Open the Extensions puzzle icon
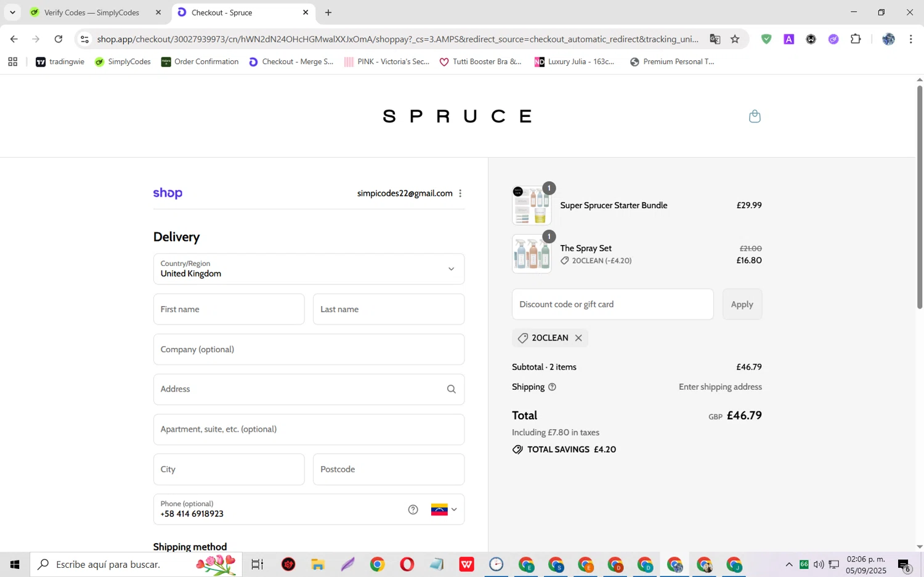The image size is (924, 577). (856, 39)
